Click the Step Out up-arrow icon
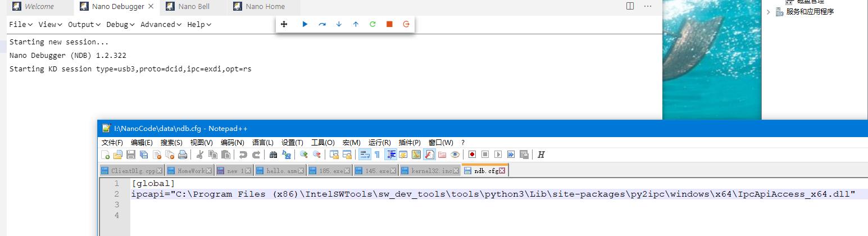The width and height of the screenshot is (868, 236). 356,24
